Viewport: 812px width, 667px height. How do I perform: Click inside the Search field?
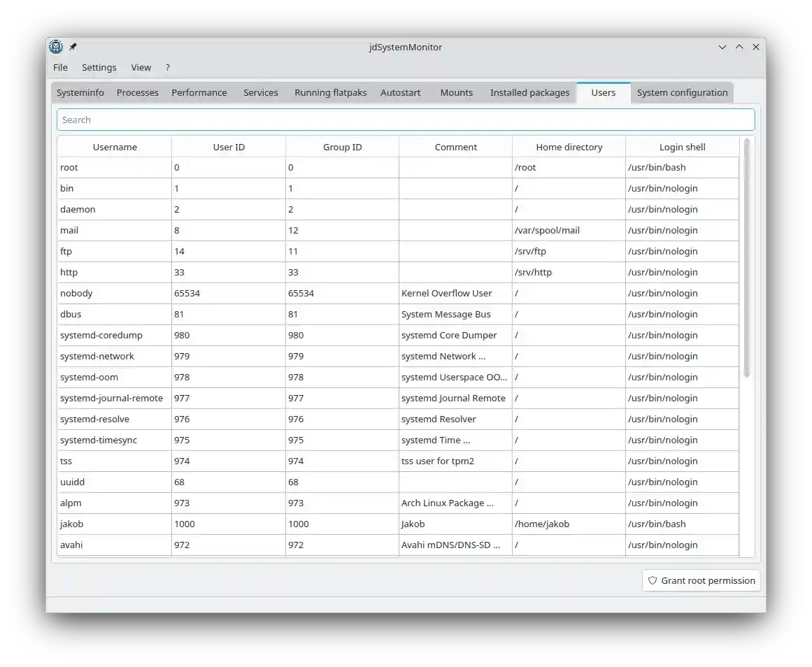[x=406, y=120]
